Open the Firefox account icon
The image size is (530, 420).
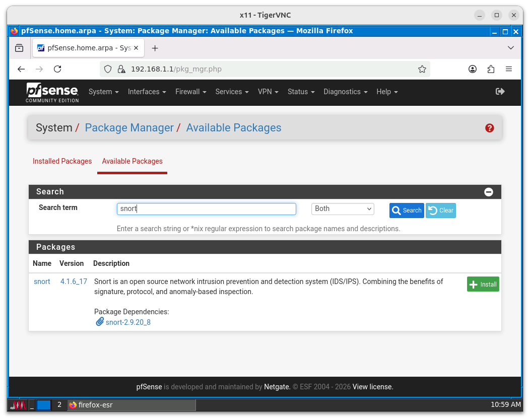[x=472, y=69]
